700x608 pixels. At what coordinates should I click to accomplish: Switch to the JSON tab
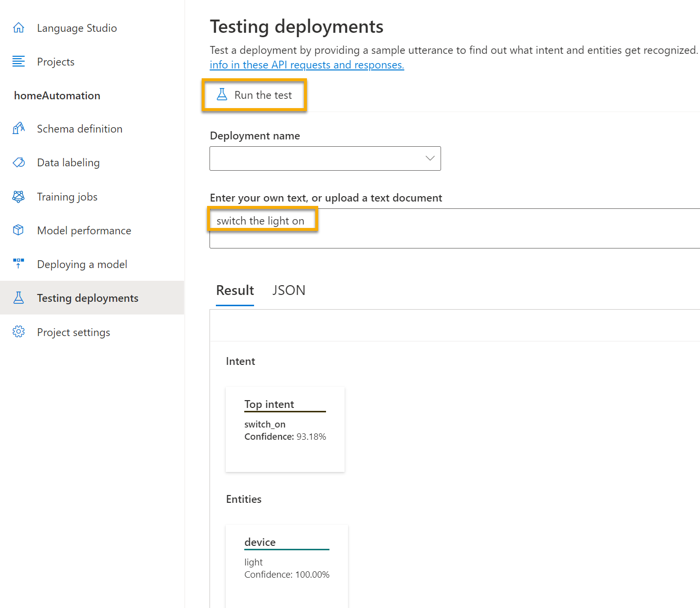[289, 291]
